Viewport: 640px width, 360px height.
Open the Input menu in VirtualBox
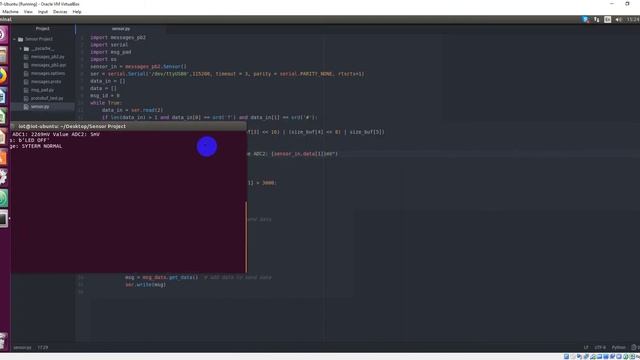[43, 12]
